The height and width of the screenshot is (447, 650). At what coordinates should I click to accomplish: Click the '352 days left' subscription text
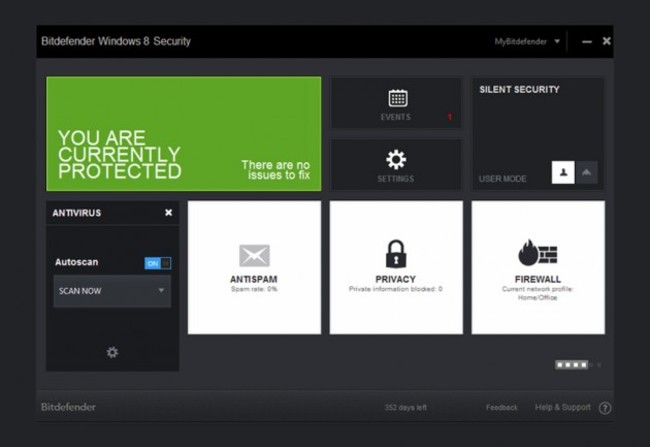(406, 408)
